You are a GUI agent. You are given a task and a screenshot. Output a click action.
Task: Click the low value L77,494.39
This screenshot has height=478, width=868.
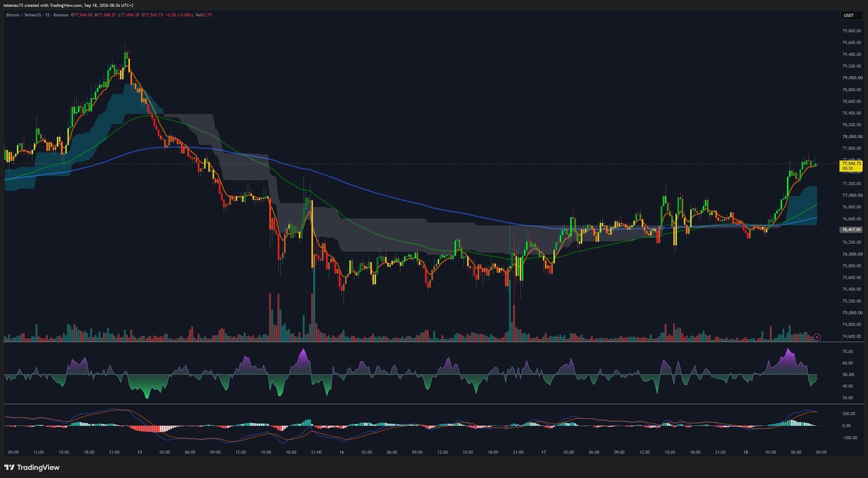pyautogui.click(x=129, y=15)
